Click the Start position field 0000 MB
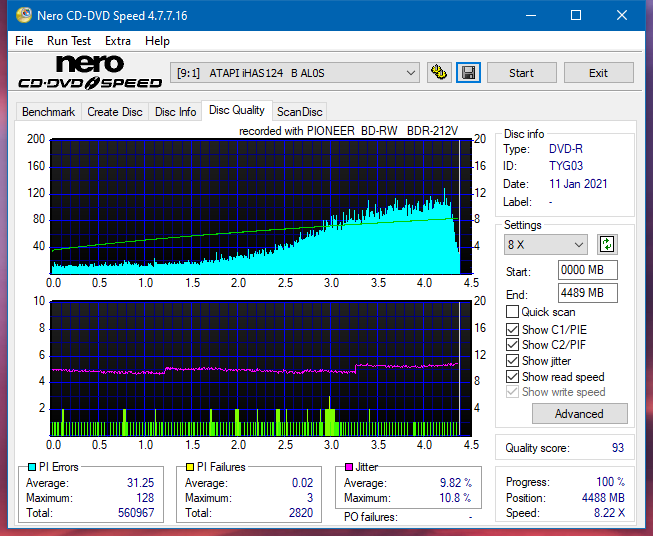Image resolution: width=653 pixels, height=536 pixels. tap(587, 270)
